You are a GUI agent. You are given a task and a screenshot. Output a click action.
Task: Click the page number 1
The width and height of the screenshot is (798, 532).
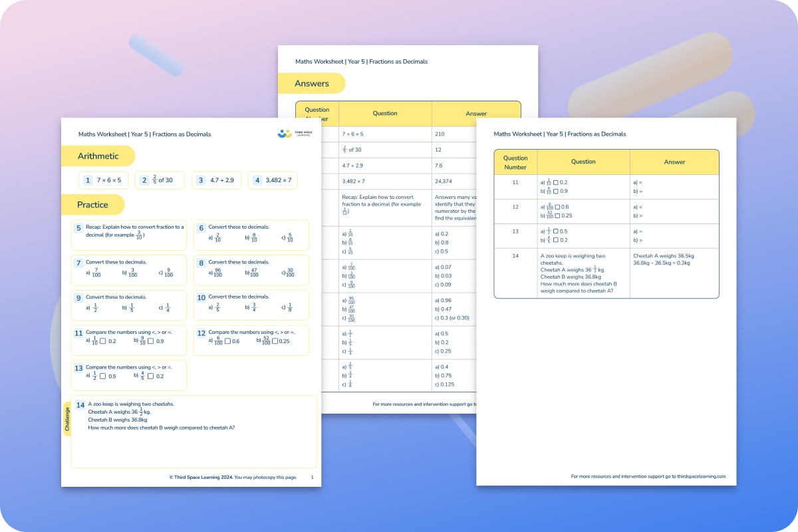pyautogui.click(x=311, y=477)
